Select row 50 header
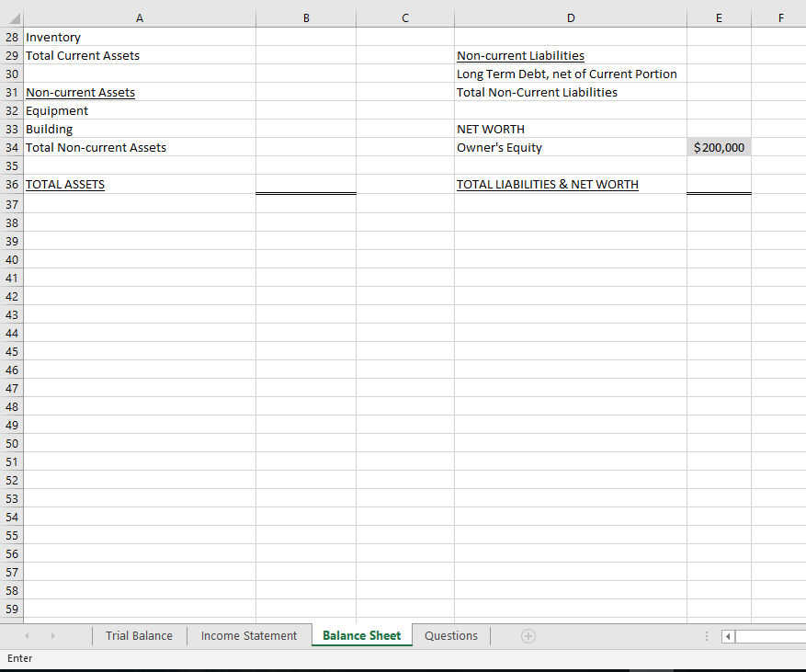 [12, 443]
